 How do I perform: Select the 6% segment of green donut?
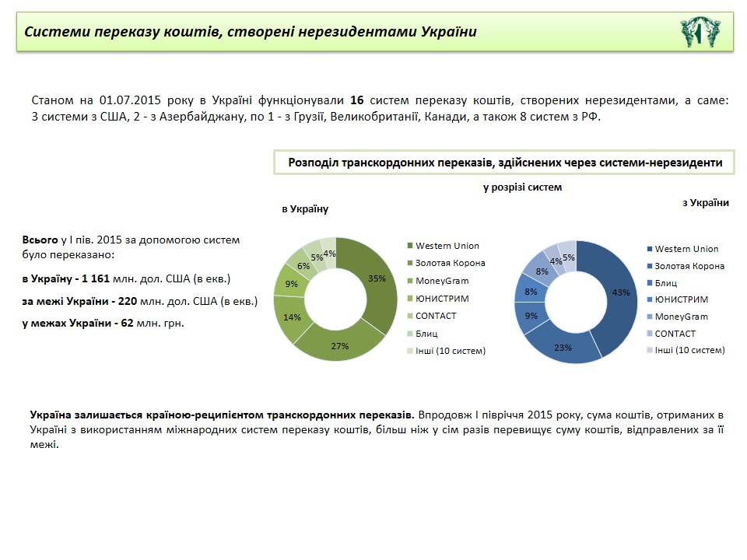(x=302, y=266)
